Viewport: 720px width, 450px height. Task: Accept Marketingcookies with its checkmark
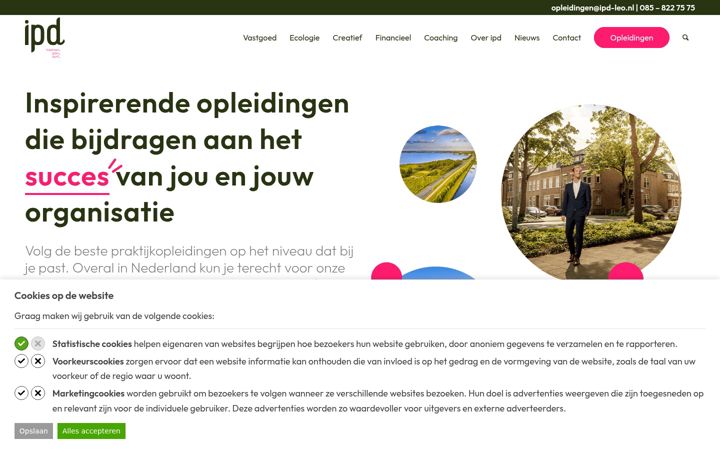click(21, 393)
